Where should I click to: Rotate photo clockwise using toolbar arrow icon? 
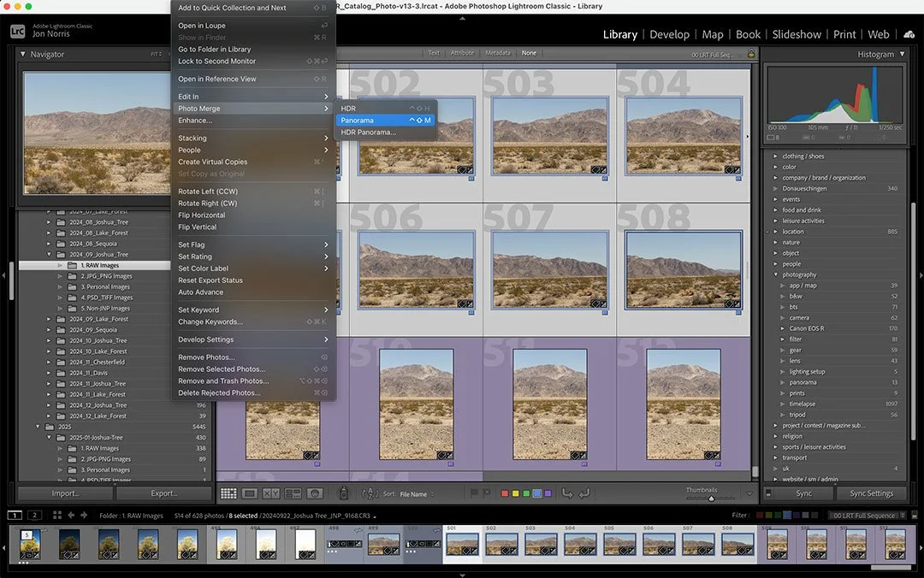click(584, 493)
